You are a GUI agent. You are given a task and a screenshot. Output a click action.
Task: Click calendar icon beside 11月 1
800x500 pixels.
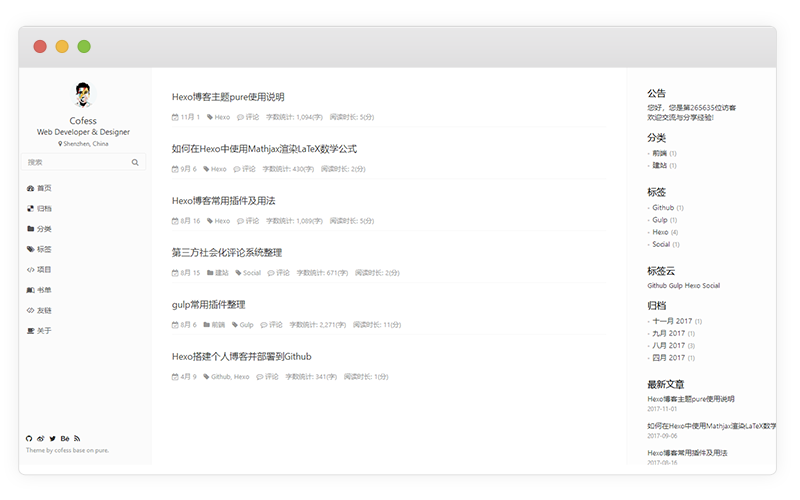coord(175,117)
